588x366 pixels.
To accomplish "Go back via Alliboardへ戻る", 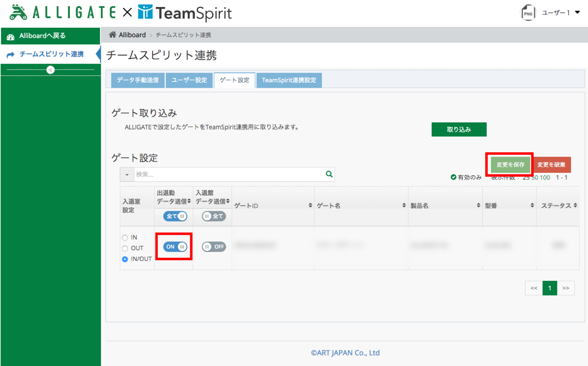I will (x=50, y=36).
